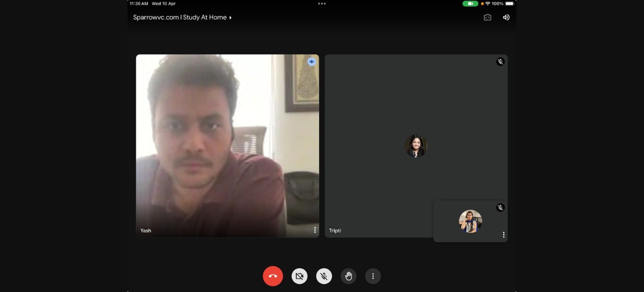Open the iPad multitasking dots at top center
Image resolution: width=644 pixels, height=292 pixels.
coord(322,4)
